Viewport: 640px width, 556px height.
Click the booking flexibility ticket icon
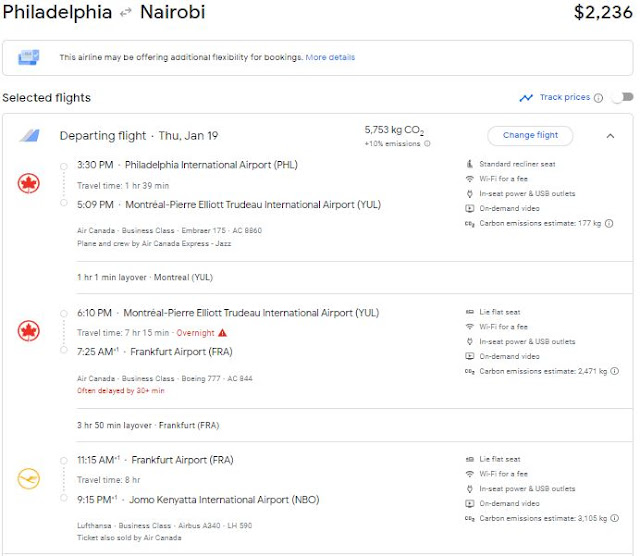(28, 58)
